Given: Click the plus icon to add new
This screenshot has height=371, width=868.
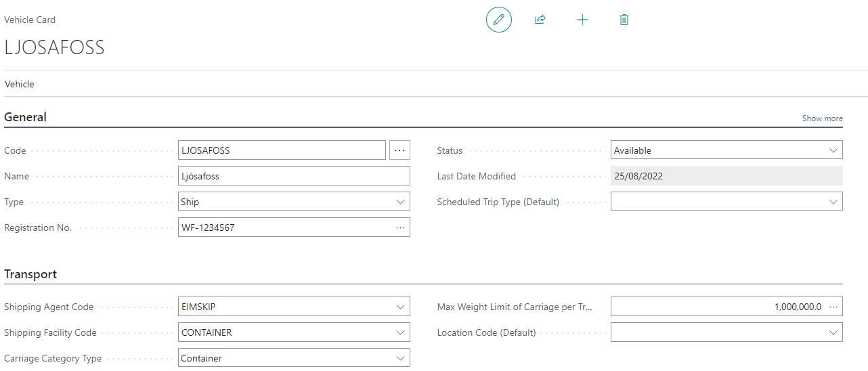Looking at the screenshot, I should [582, 20].
